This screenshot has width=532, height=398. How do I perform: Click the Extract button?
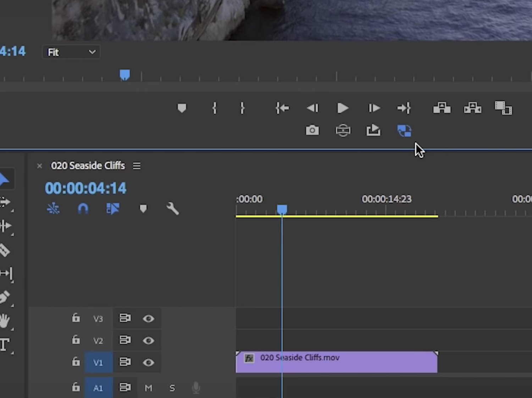473,108
